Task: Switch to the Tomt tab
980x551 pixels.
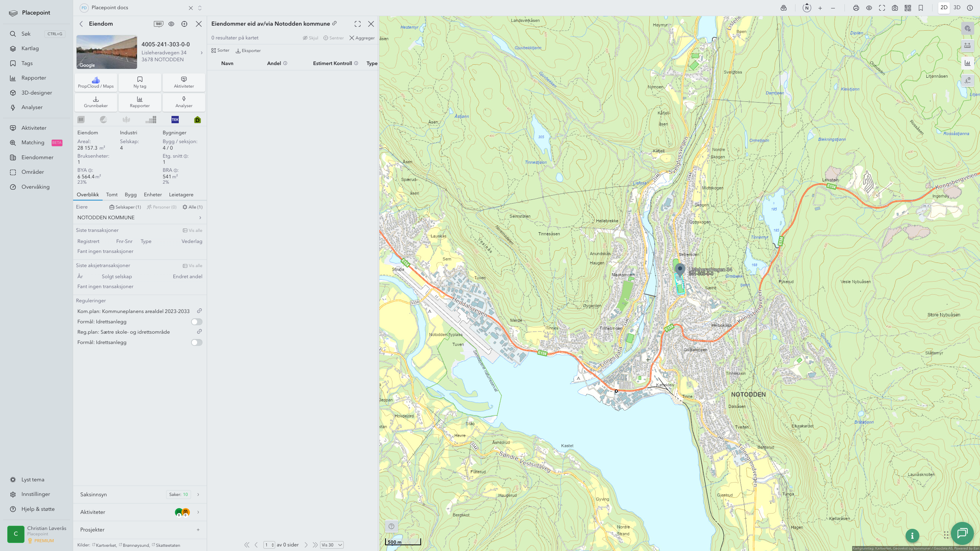Action: pyautogui.click(x=112, y=194)
